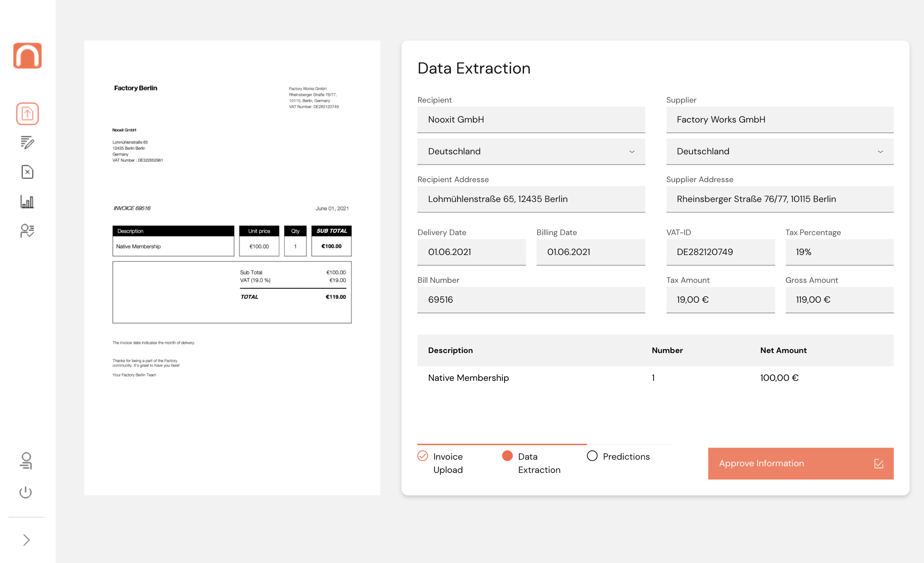The image size is (924, 563).
Task: Click the Net Amount column header
Action: coord(783,350)
